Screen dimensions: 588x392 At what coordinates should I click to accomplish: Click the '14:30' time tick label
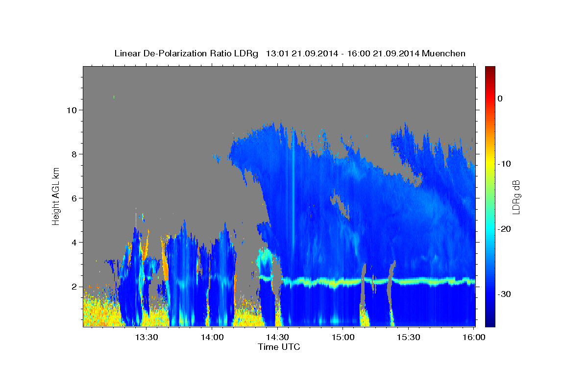[277, 337]
